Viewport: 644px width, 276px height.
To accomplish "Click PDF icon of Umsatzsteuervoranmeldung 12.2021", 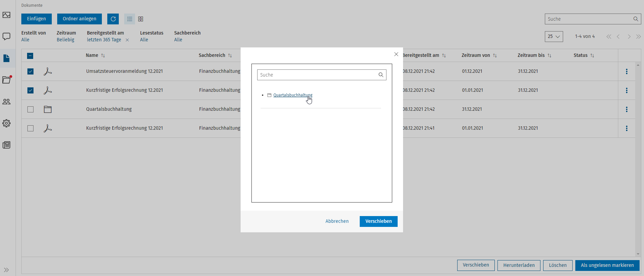I will pos(48,71).
